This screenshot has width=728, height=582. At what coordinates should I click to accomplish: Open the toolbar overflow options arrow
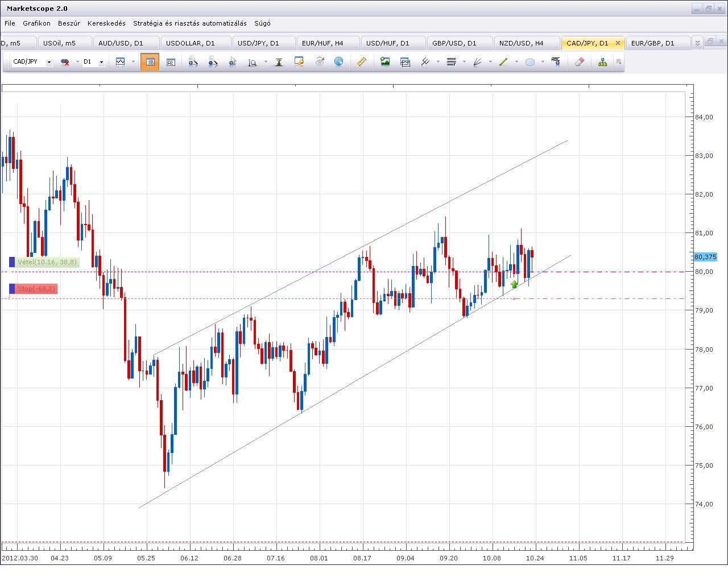619,62
